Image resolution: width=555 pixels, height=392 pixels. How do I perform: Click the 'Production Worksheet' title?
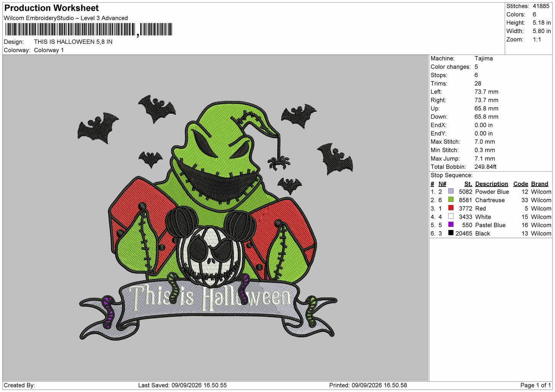(51, 8)
